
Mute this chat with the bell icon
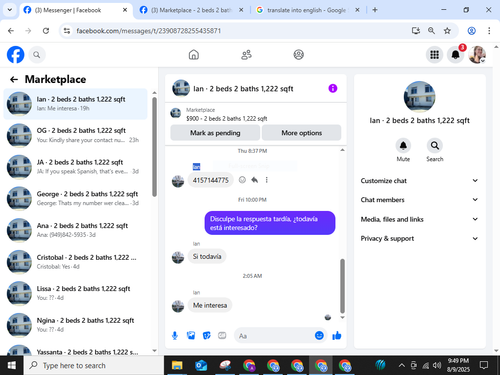[403, 146]
